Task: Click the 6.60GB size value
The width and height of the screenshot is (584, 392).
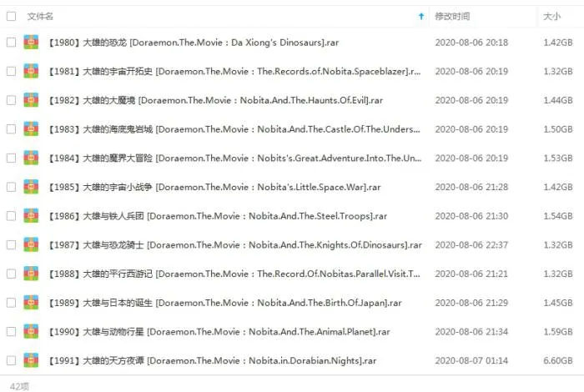Action: (x=558, y=360)
